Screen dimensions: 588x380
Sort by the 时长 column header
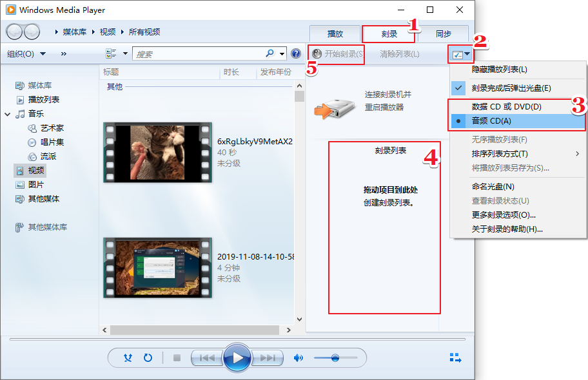(238, 72)
